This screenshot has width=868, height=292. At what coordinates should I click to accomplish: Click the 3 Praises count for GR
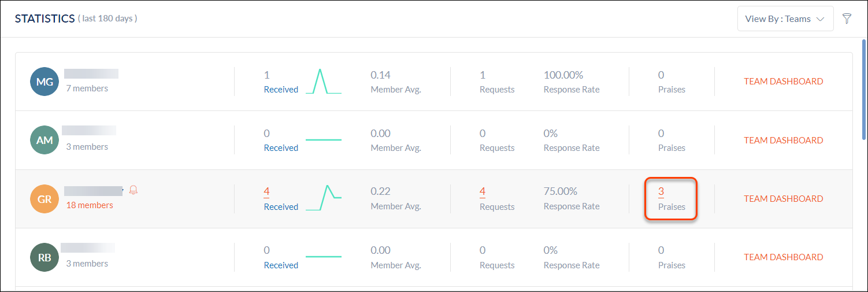pyautogui.click(x=661, y=191)
